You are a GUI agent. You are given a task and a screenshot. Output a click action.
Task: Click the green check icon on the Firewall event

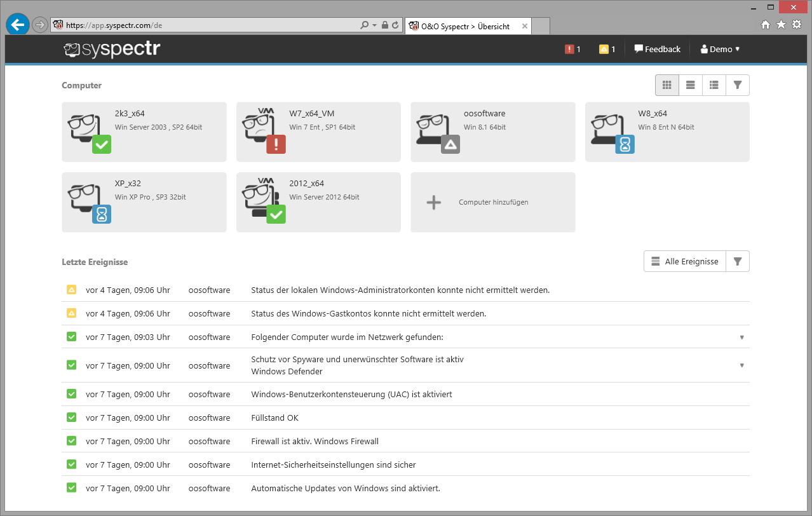[x=72, y=441]
